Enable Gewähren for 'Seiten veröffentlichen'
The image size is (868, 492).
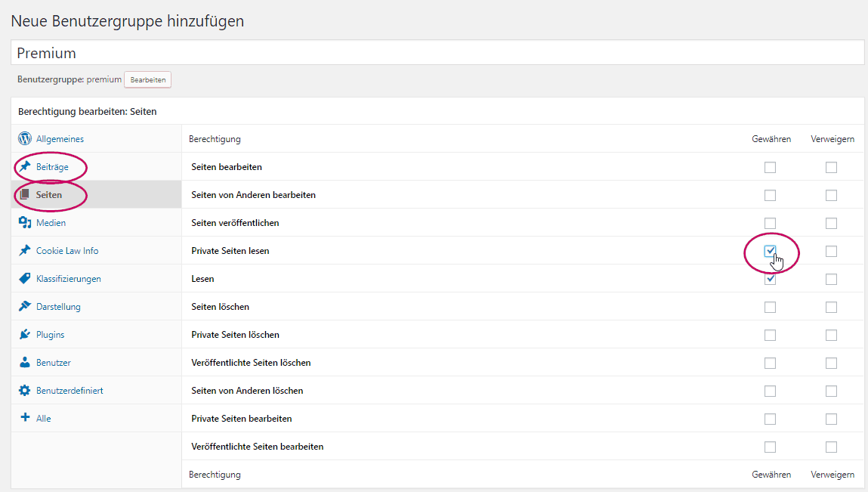point(770,223)
